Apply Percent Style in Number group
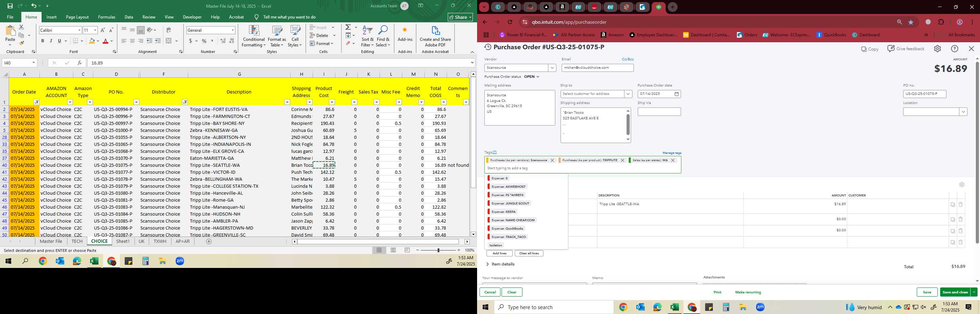 204,41
